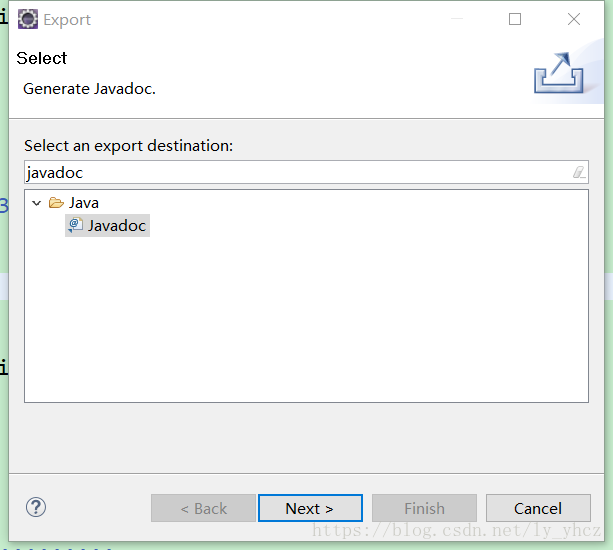Select the Java category label
This screenshot has width=613, height=550.
point(84,203)
